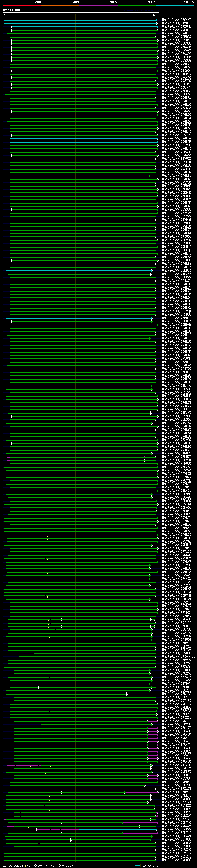Click hit UniRef100_Q6WMU5
The image size is (197, 868).
(x=177, y=396)
